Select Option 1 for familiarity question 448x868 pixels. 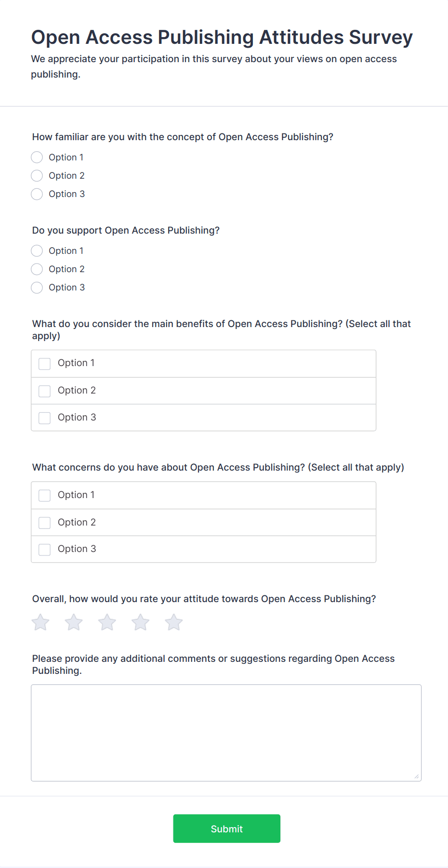37,158
